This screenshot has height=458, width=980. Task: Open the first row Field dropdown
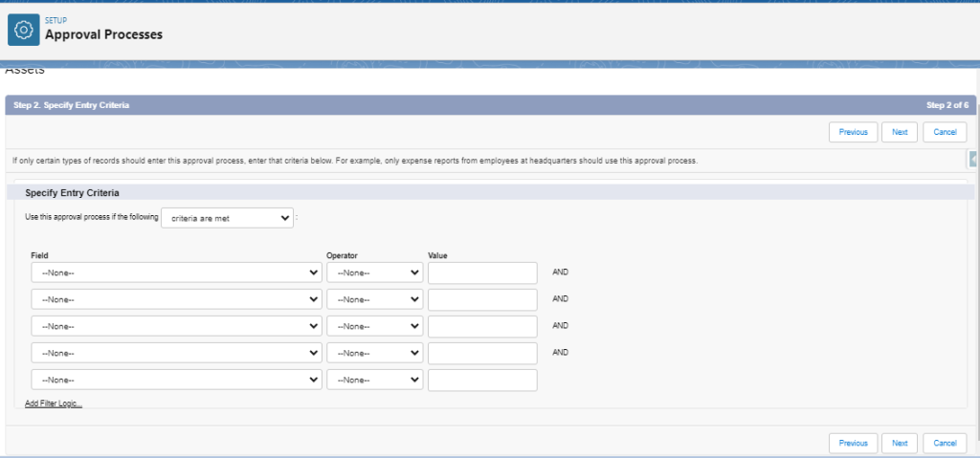(x=176, y=273)
